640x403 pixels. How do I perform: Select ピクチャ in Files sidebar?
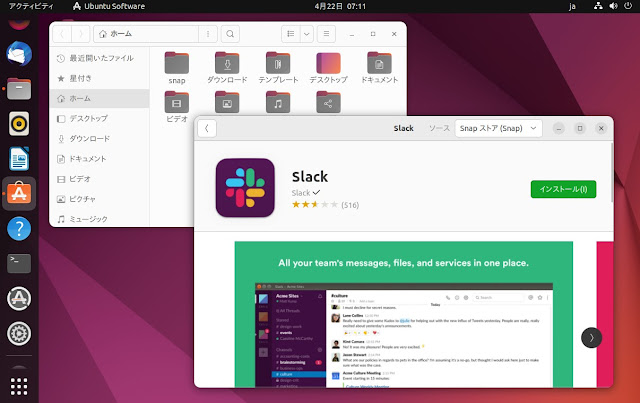(x=100, y=199)
